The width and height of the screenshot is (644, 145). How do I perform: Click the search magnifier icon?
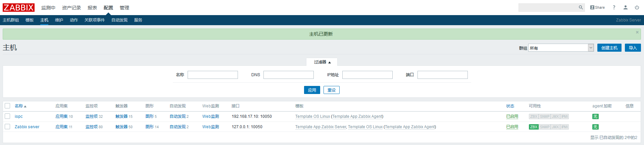581,7
